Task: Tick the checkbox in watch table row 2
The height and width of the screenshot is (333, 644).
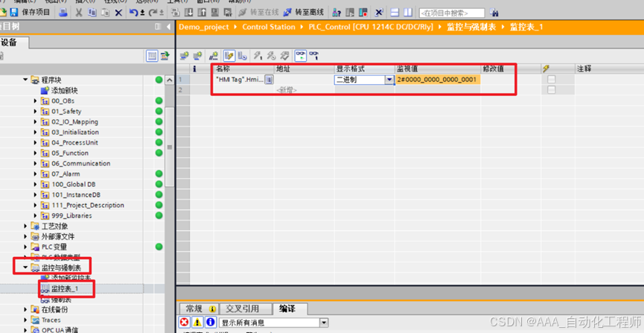Action: [x=552, y=89]
